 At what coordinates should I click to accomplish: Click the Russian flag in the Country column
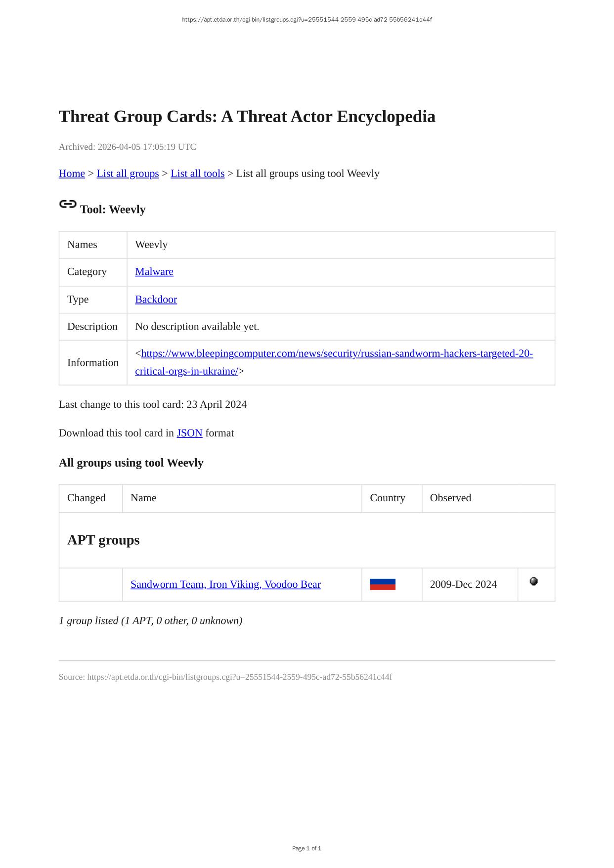pyautogui.click(x=382, y=584)
